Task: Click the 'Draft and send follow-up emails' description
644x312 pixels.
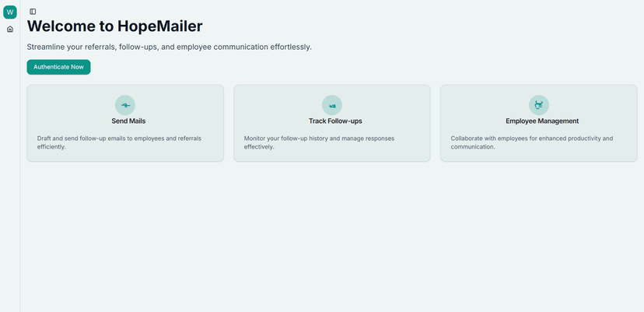Action: (x=119, y=142)
